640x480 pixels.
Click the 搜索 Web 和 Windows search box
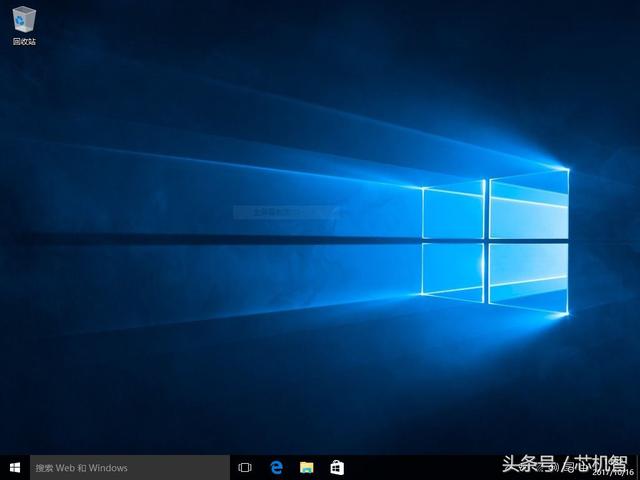[x=130, y=467]
